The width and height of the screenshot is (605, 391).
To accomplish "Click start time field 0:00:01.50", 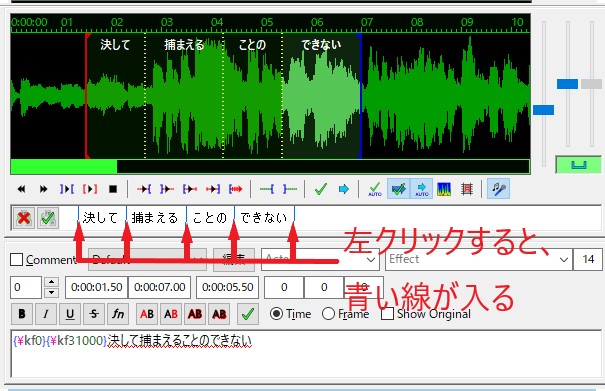I will (x=96, y=288).
